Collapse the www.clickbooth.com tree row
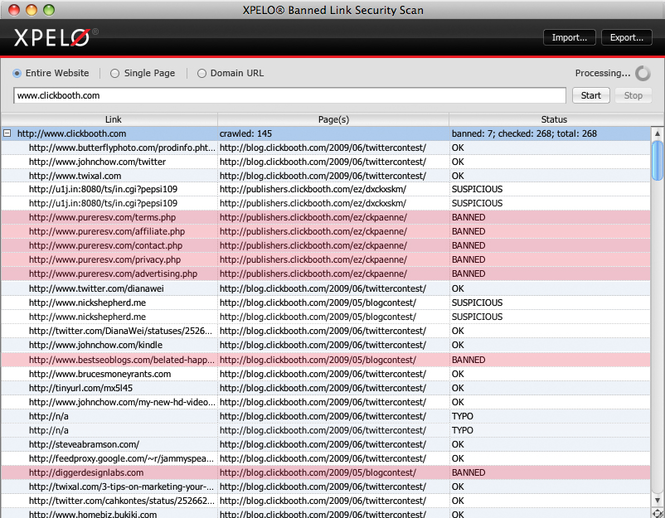 coord(7,134)
